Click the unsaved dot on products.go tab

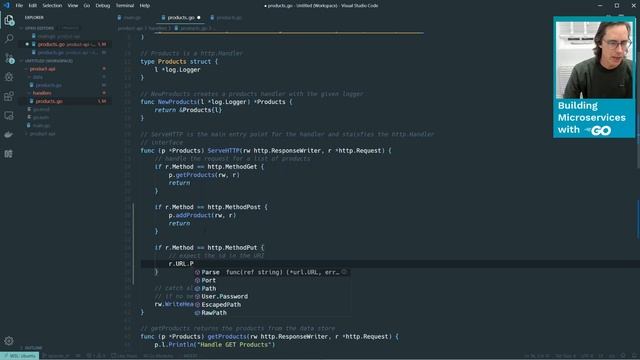[199, 18]
